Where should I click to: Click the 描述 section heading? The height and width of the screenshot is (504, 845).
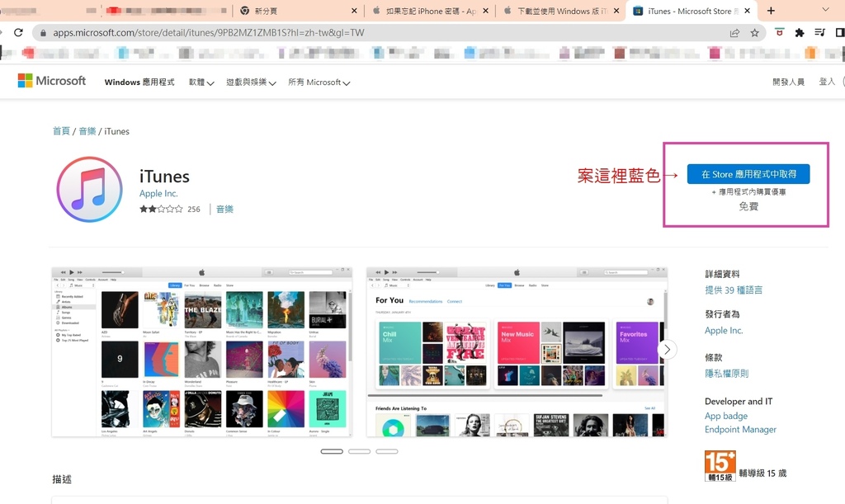tap(62, 479)
